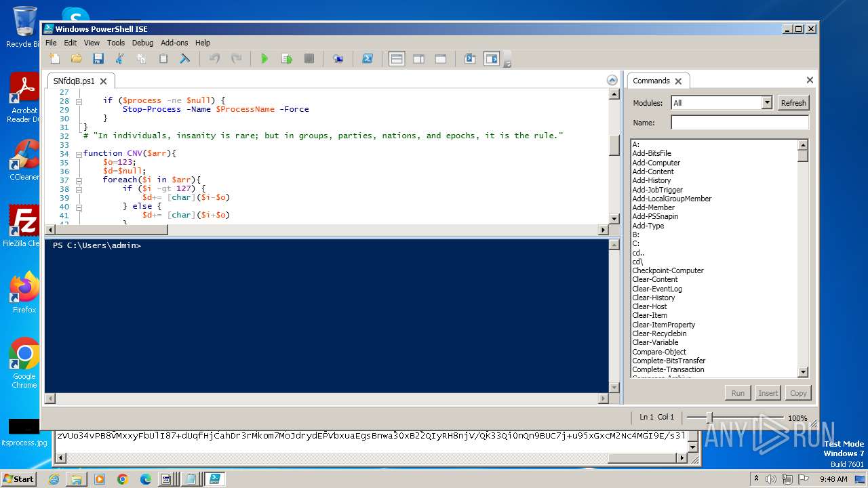Select Checkpoint-Computer command
This screenshot has width=868, height=488.
click(668, 270)
